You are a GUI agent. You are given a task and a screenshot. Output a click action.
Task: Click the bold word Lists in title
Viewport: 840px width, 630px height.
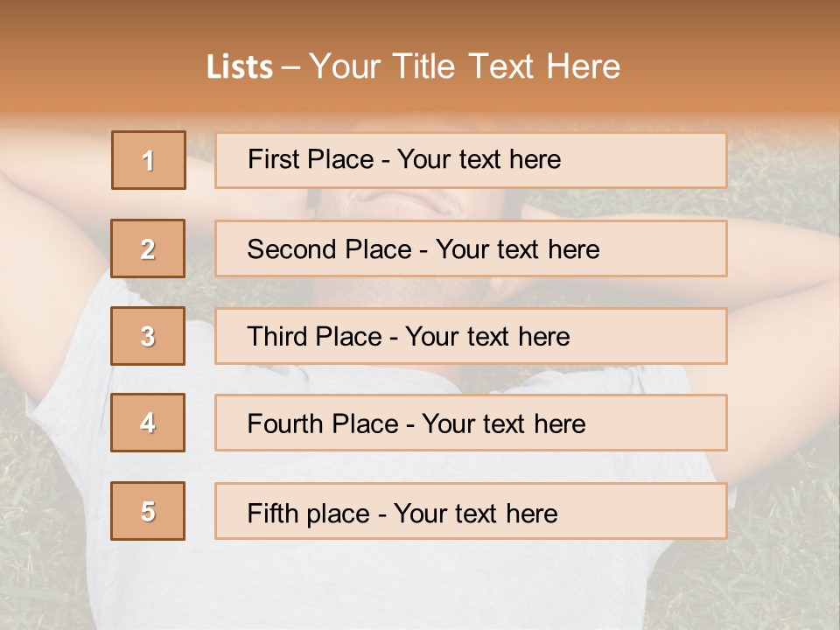click(240, 67)
